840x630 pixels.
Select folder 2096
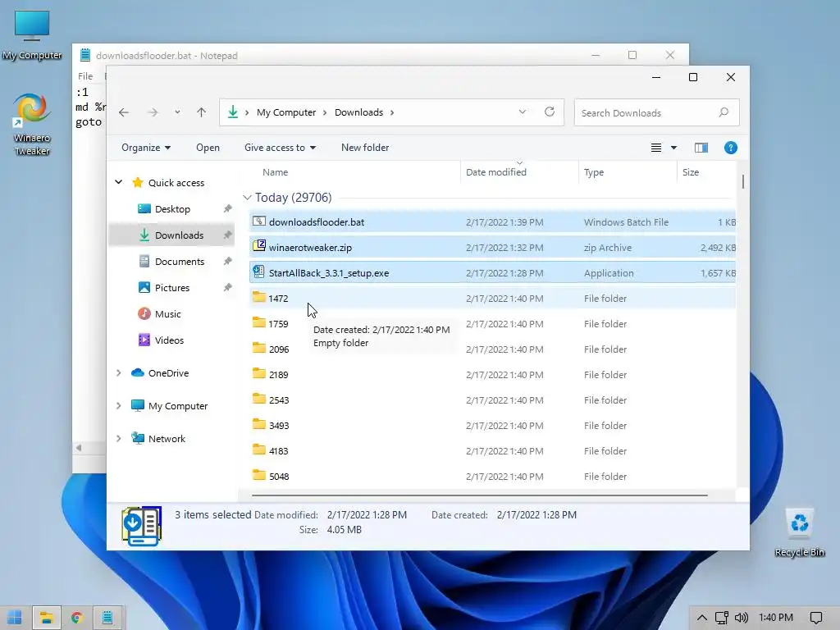click(492, 349)
